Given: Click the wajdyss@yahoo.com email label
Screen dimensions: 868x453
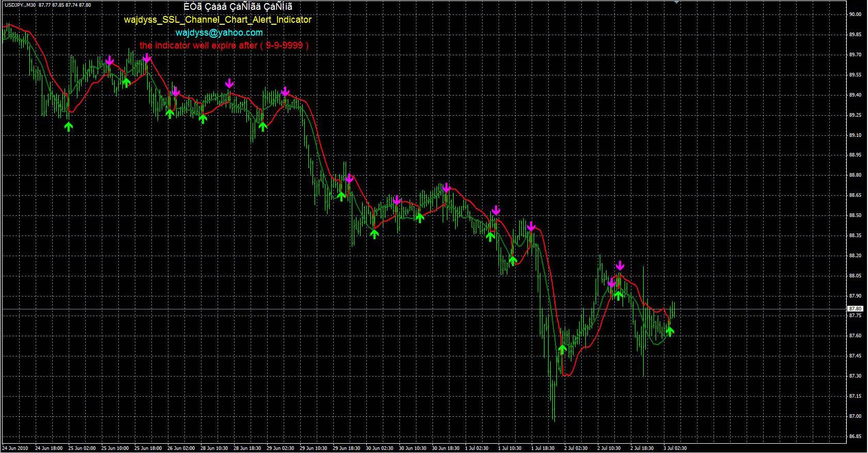Looking at the screenshot, I should [x=219, y=32].
